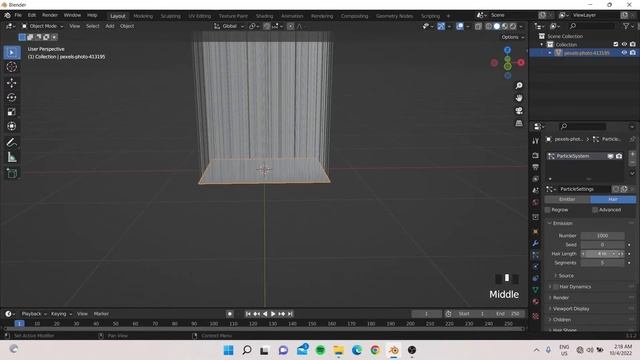This screenshot has height=360, width=640.
Task: Click the red X axis gizmo
Action: point(521,62)
